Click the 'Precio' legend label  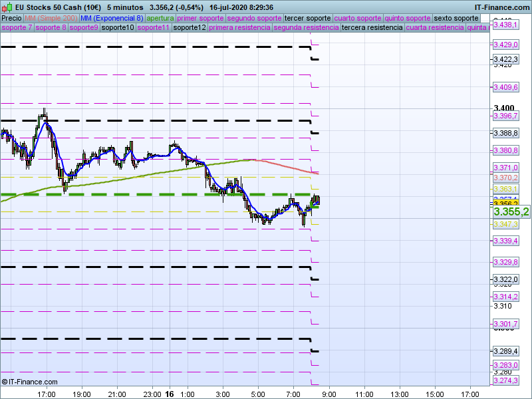coord(11,18)
